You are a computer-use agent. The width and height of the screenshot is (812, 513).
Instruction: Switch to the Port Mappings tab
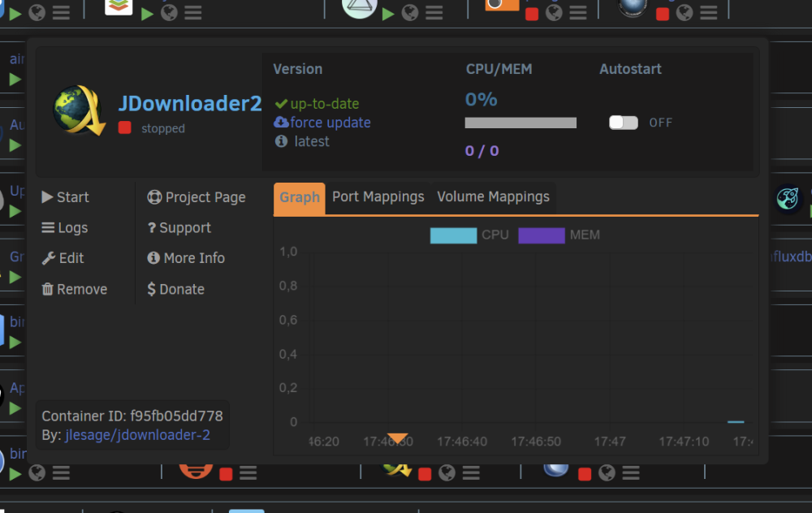point(378,196)
